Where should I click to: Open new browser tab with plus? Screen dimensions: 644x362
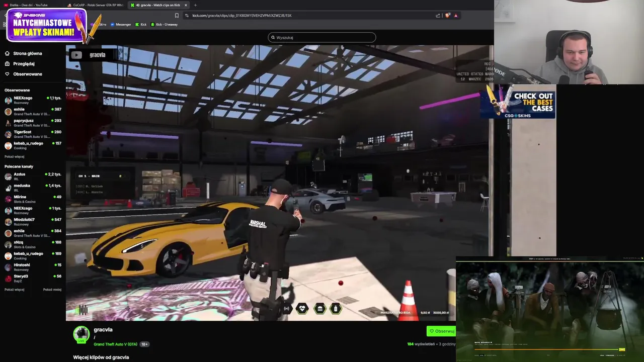[195, 5]
